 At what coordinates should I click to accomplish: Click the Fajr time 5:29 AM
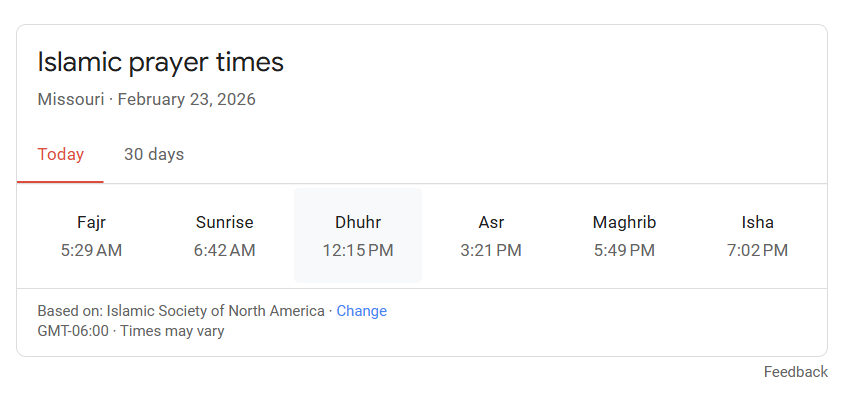[91, 250]
